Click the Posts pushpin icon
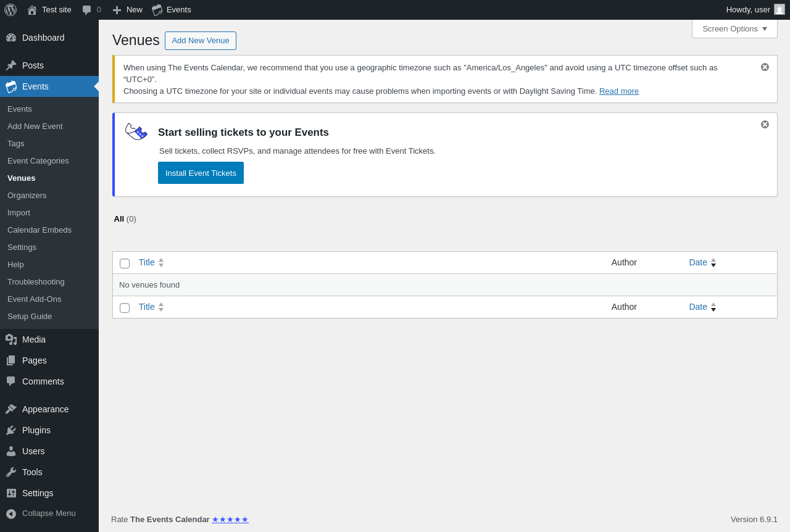Screen dimensions: 790x532 click(x=11, y=65)
